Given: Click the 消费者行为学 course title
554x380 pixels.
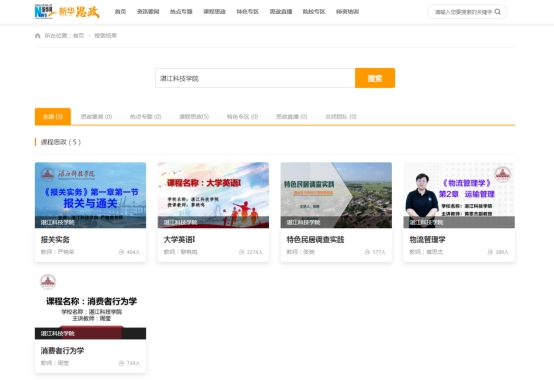Looking at the screenshot, I should point(62,351).
